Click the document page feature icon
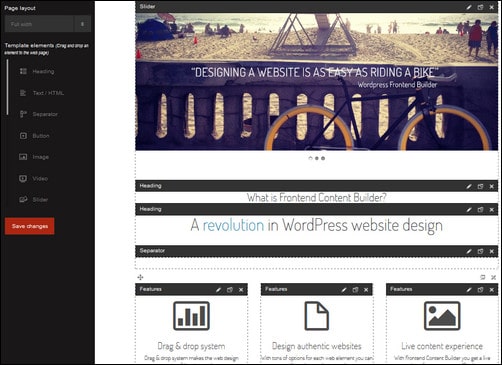The image size is (502, 365). coord(317,316)
